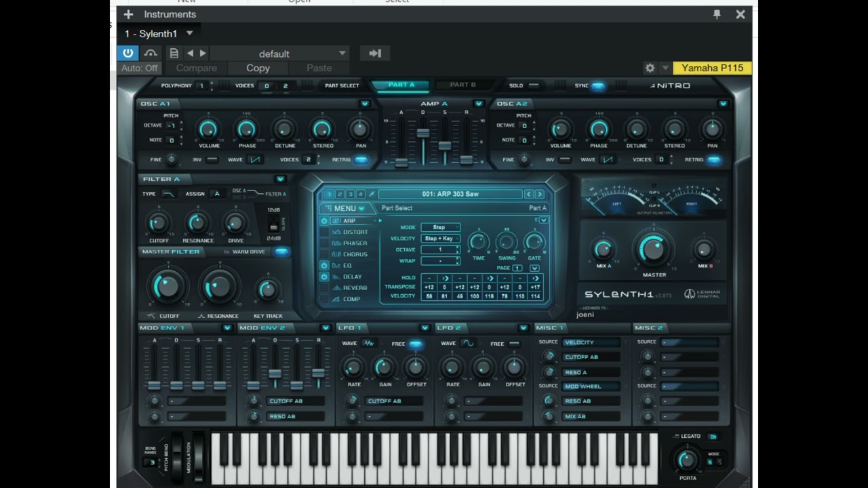Open the arp VELOCITY 'Step + Key' selector
This screenshot has height=488, width=868.
(440, 239)
